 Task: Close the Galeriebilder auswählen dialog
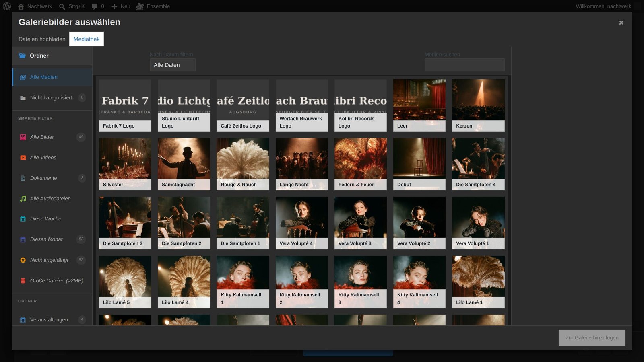(x=621, y=23)
